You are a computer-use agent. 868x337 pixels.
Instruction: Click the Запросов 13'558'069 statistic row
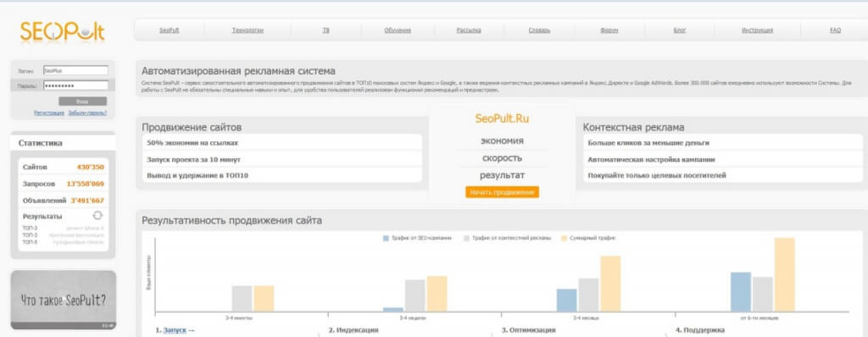click(x=63, y=184)
